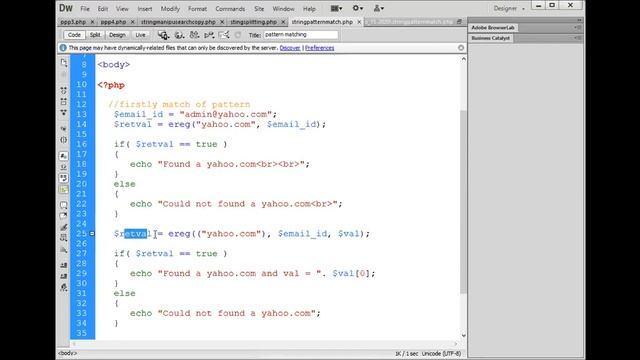
Task: Switch to the ppp3.php tab
Action: [73, 22]
